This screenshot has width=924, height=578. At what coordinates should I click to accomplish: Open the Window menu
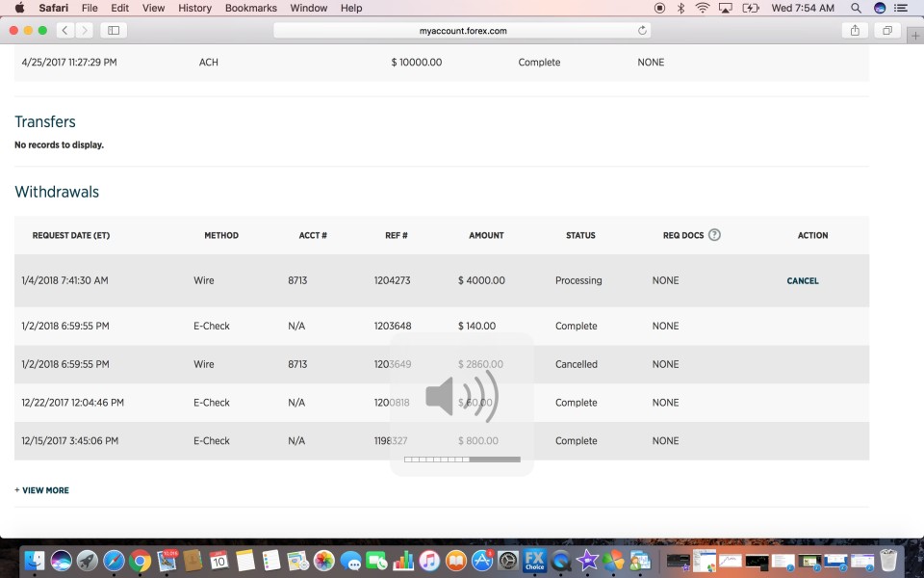pyautogui.click(x=309, y=8)
